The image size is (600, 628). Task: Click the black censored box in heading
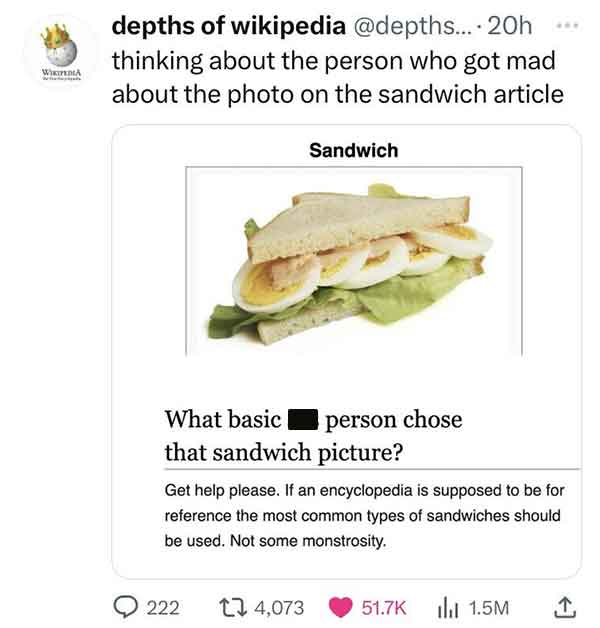coord(303,419)
